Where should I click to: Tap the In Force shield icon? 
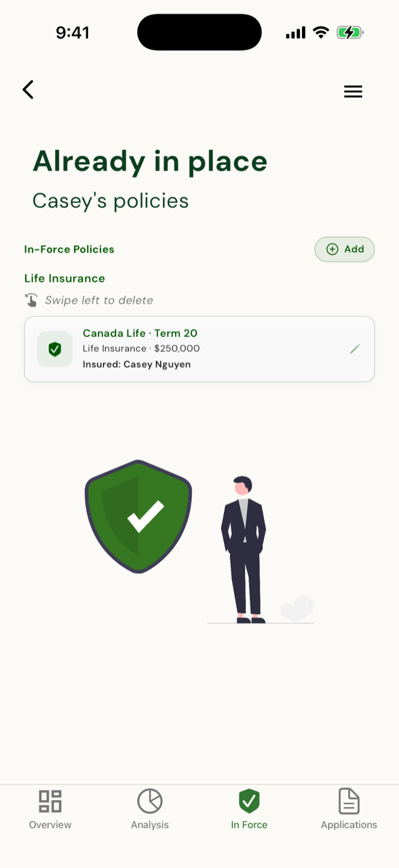tap(249, 801)
